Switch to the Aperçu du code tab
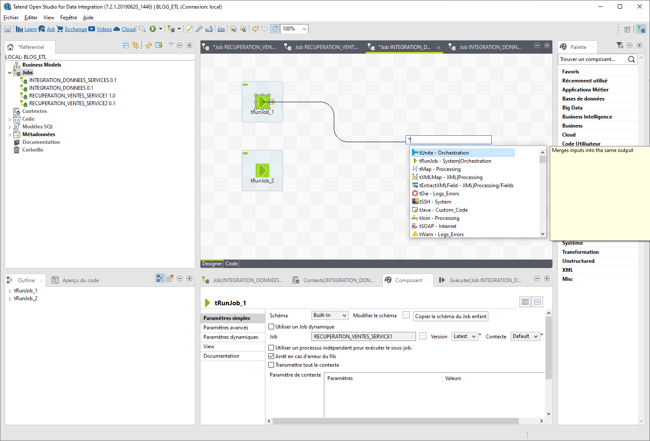The width and height of the screenshot is (650, 441). (75, 280)
